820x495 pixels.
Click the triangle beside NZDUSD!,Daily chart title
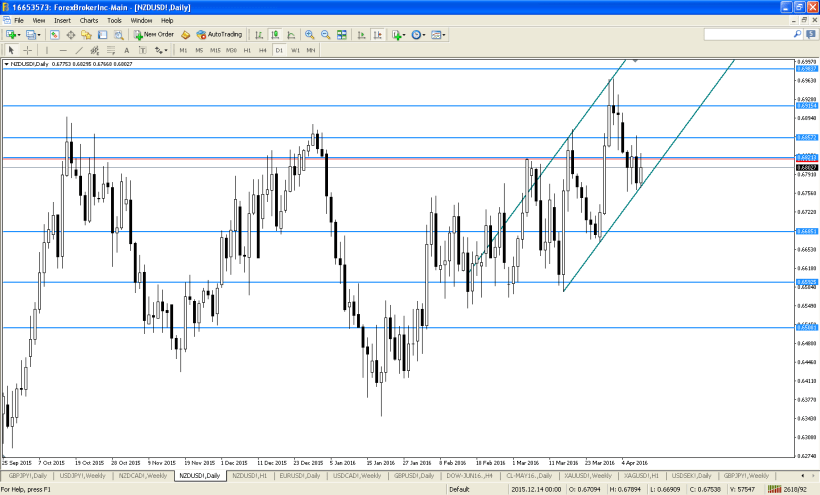click(x=6, y=64)
